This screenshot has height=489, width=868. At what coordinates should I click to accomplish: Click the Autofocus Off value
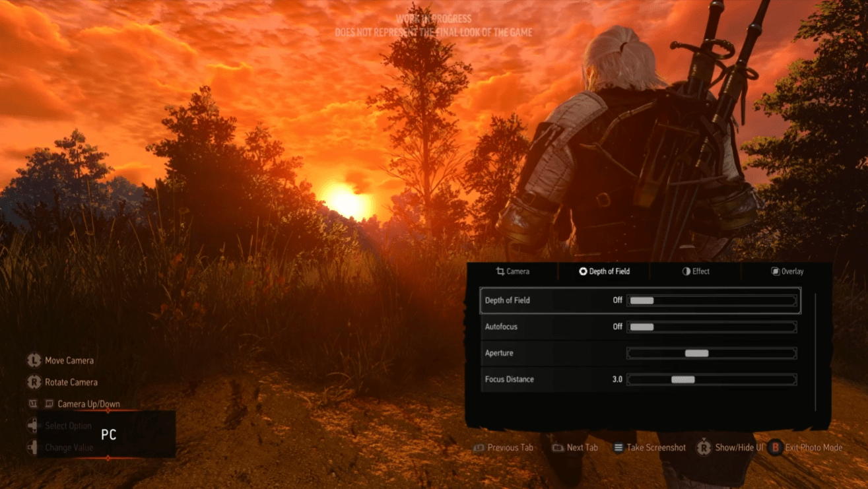pos(617,327)
